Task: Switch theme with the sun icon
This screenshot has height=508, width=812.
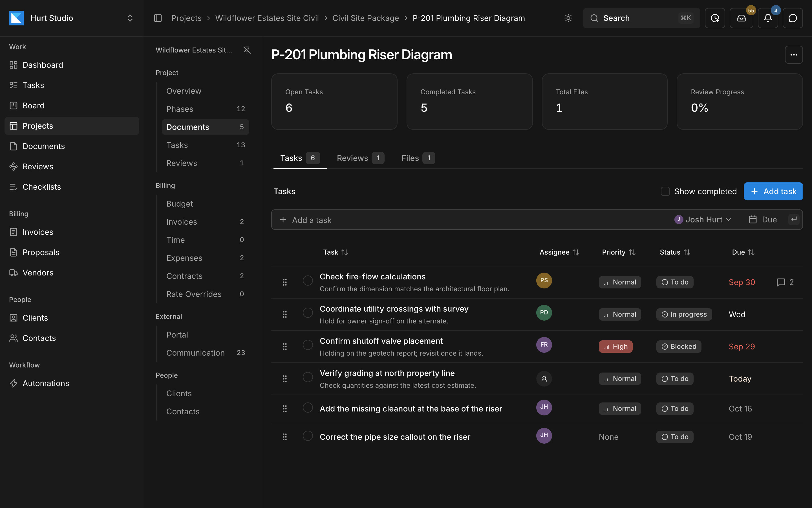Action: (x=568, y=18)
